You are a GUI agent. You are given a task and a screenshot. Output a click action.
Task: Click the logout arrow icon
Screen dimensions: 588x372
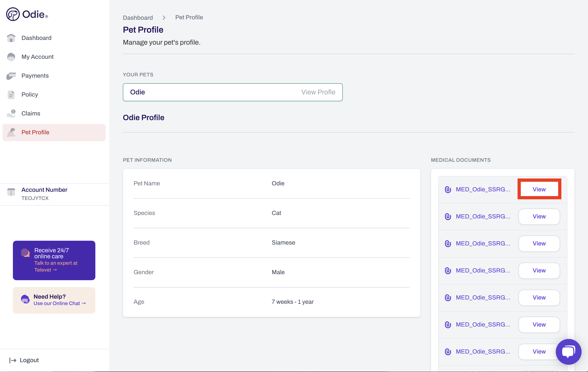[x=12, y=360]
